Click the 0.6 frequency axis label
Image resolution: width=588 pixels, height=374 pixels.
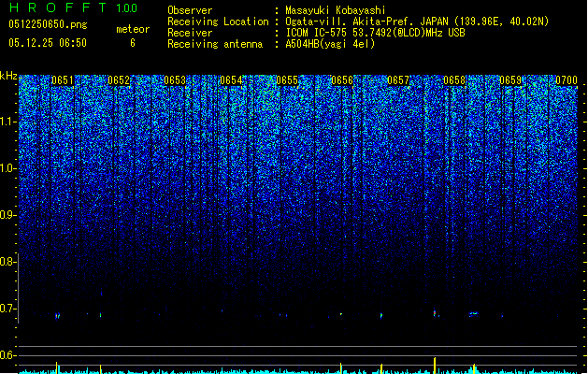point(8,355)
